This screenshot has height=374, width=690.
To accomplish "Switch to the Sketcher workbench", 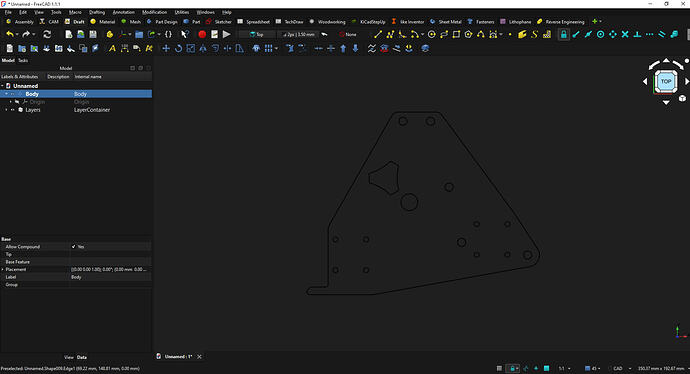I will [x=218, y=22].
